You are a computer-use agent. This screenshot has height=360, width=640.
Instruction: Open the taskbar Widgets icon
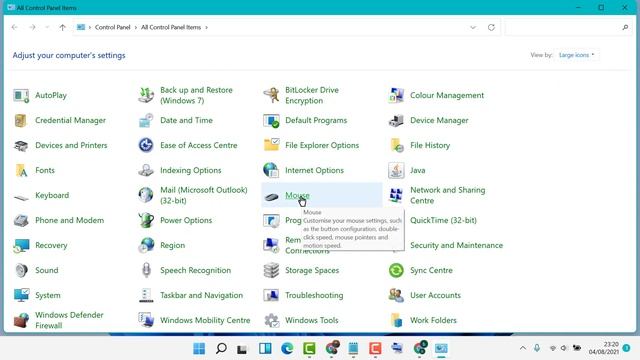point(265,349)
